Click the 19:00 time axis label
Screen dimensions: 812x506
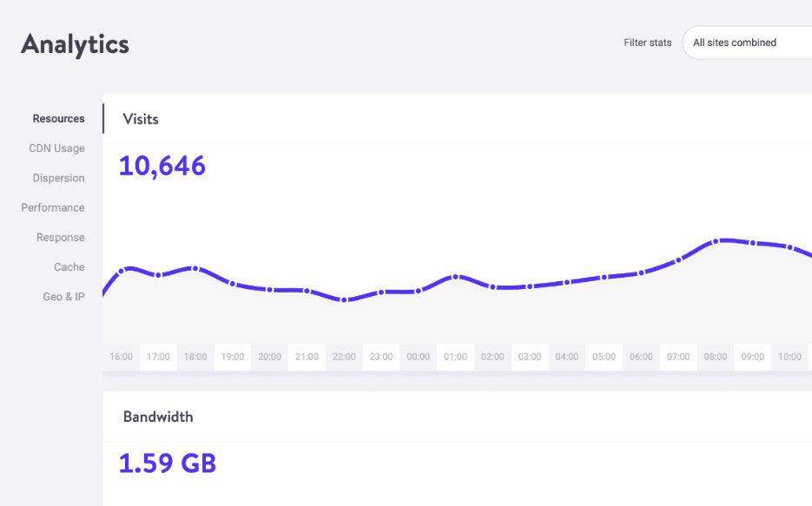click(233, 357)
